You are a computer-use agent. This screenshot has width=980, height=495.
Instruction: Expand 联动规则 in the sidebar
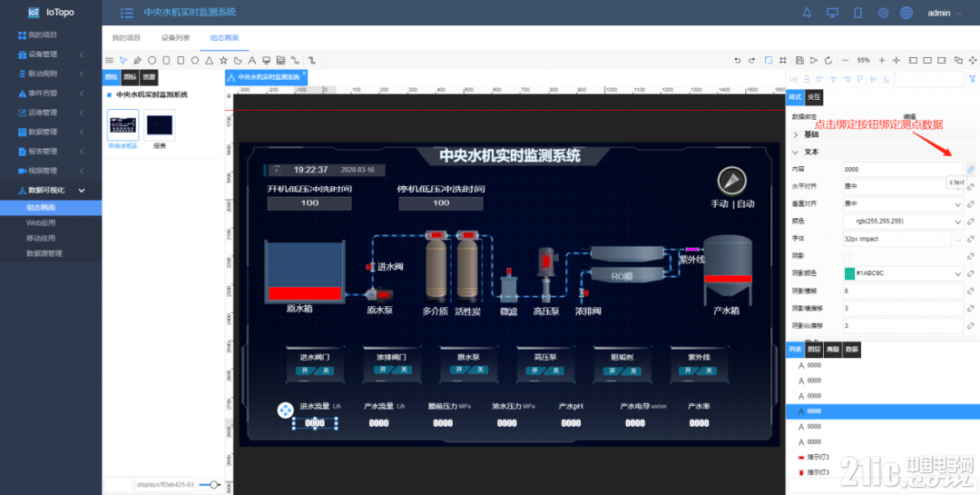pyautogui.click(x=51, y=74)
